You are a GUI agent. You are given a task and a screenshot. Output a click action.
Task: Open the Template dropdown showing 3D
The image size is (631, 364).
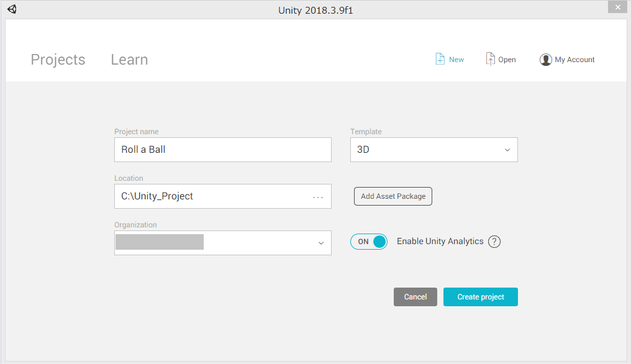(x=434, y=150)
